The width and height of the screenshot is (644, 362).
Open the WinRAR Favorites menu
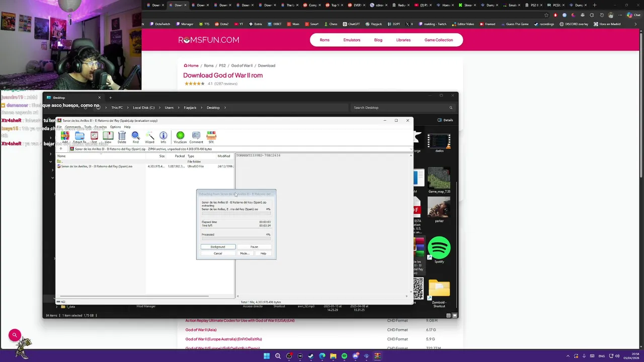click(x=101, y=127)
